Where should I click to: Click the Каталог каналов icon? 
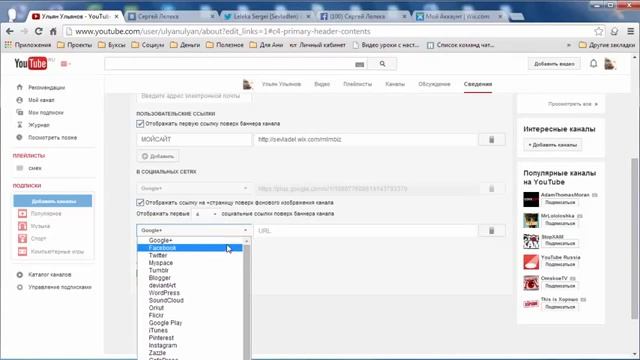click(20, 275)
